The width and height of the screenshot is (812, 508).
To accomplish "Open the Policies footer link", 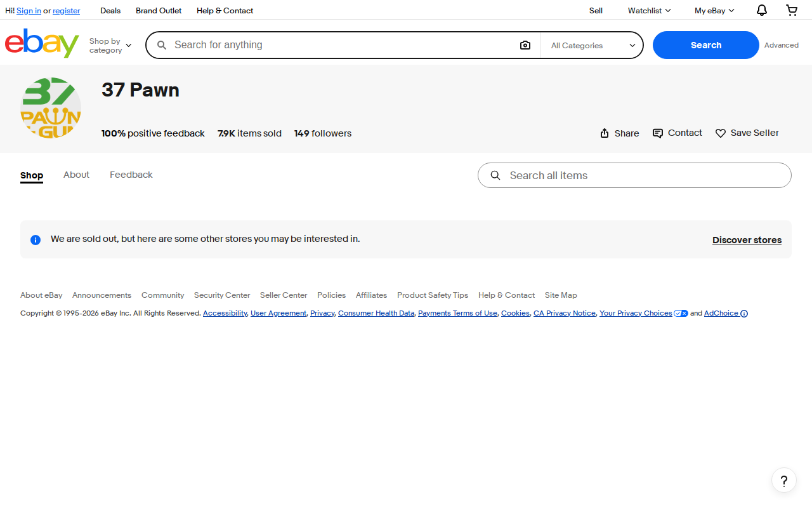I will click(332, 295).
